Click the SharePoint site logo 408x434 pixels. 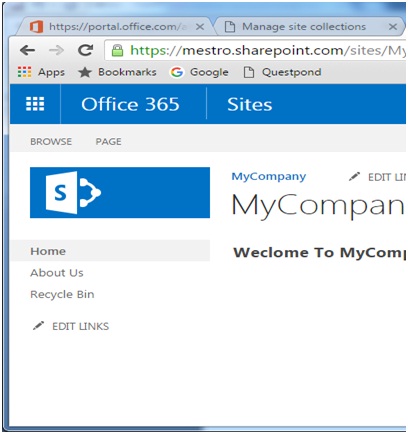click(120, 193)
